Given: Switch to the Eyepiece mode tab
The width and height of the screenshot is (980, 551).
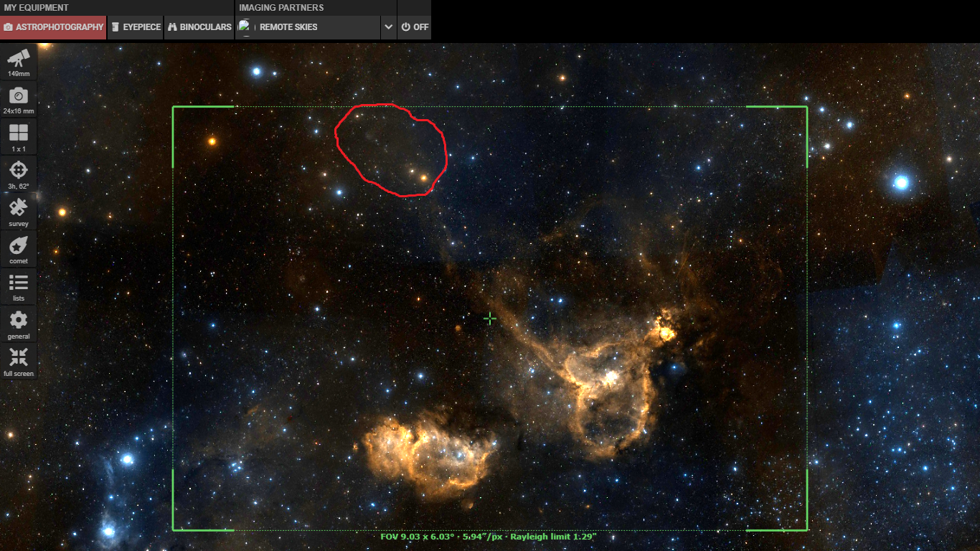Looking at the screenshot, I should point(136,27).
